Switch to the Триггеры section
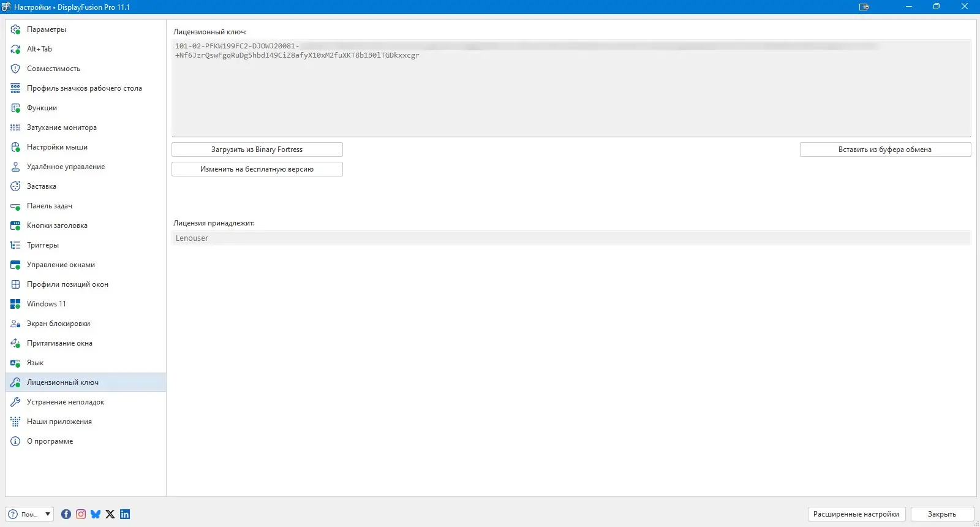The width and height of the screenshot is (980, 527). point(86,245)
